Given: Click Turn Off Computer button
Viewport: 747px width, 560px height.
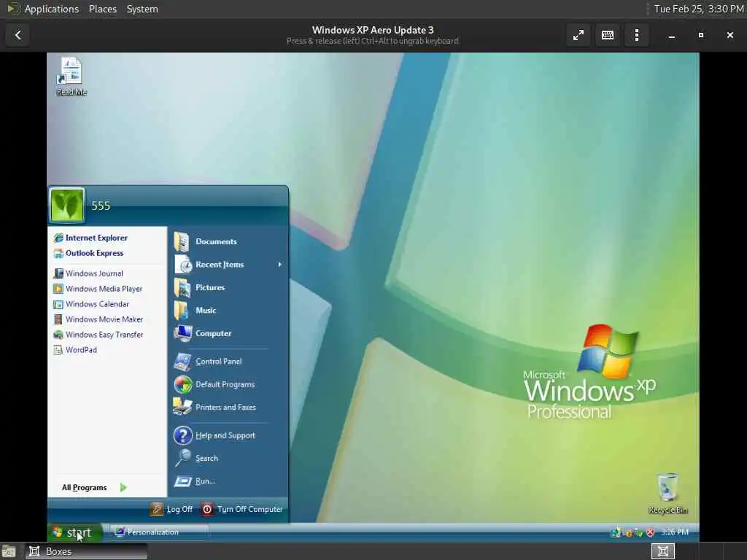Looking at the screenshot, I should pos(241,509).
